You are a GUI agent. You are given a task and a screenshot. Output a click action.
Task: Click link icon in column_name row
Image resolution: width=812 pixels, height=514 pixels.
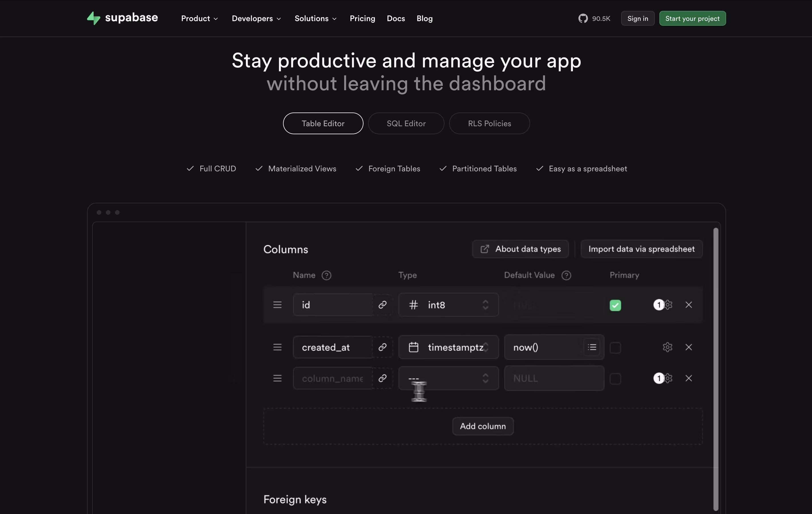point(382,378)
